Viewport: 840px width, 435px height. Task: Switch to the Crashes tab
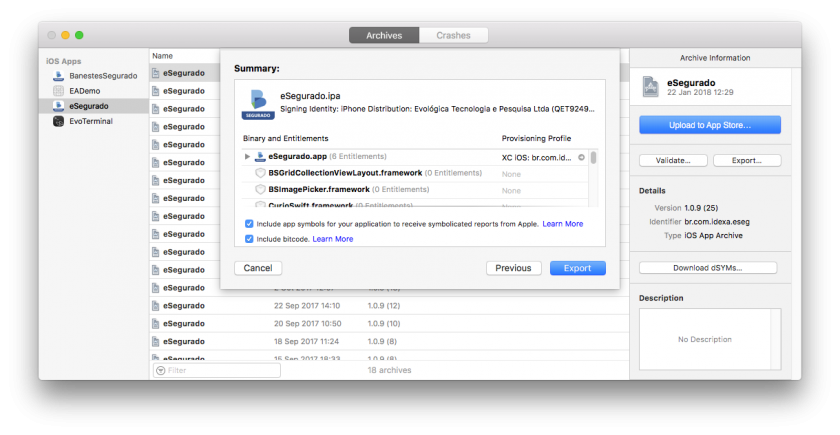pyautogui.click(x=454, y=35)
